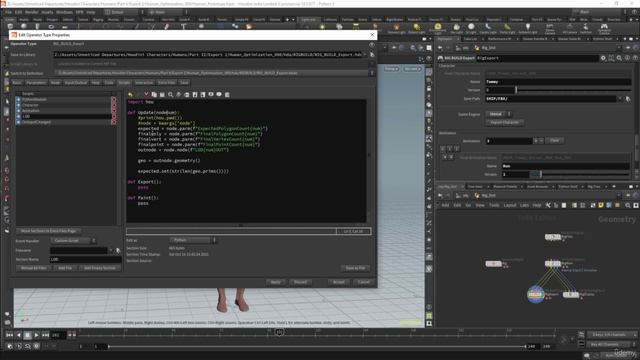640x360 pixels.
Task: Open the File menu
Action: point(8,12)
